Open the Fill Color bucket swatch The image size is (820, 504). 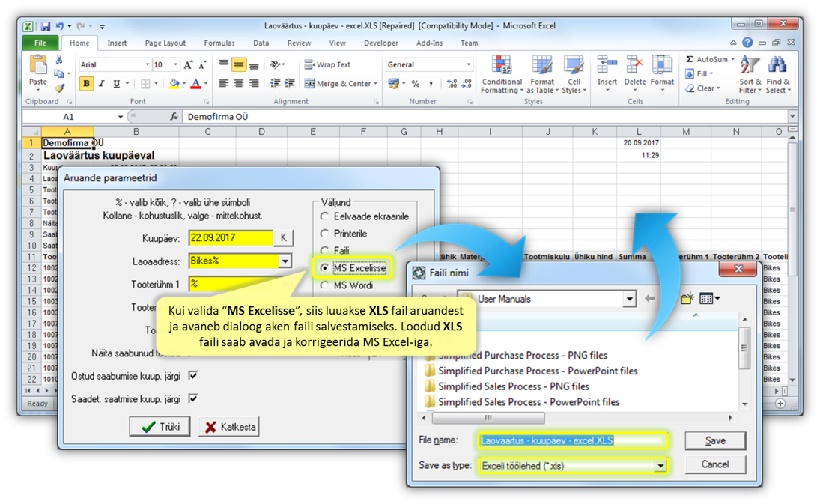[174, 84]
